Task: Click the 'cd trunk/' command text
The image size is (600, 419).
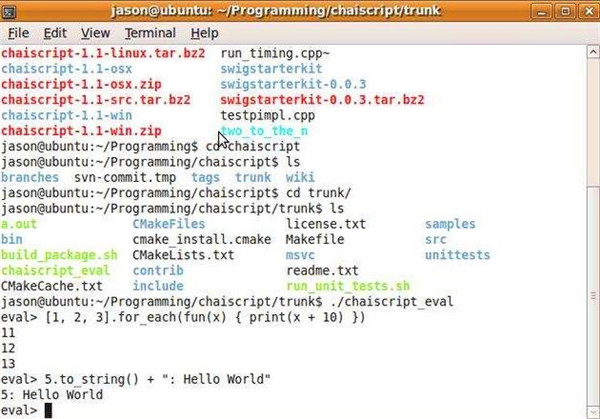Action: 318,193
